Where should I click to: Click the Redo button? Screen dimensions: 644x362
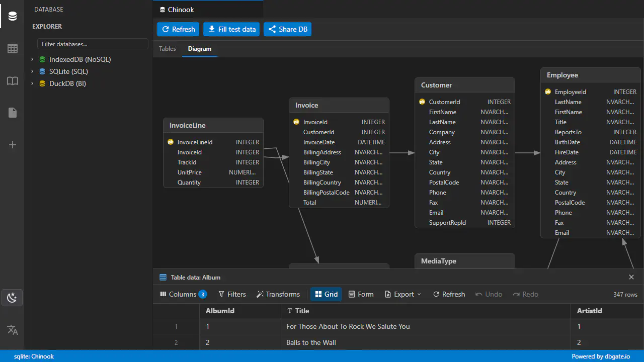(525, 294)
